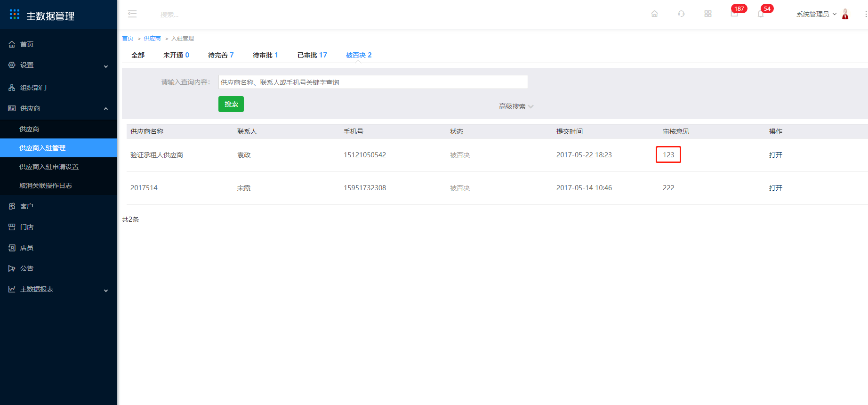Click 被否决 status in 袁政 row
Screen dimensions: 868x405
(460, 155)
